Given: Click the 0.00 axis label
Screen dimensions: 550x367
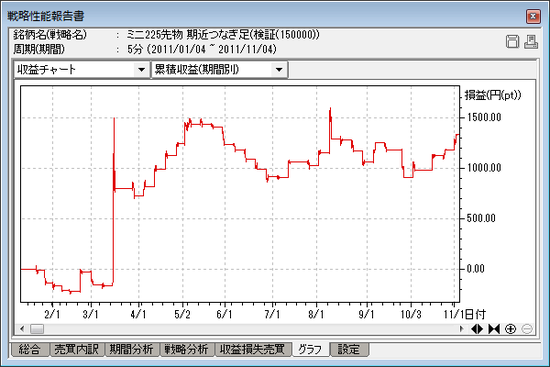Looking at the screenshot, I should coord(476,269).
